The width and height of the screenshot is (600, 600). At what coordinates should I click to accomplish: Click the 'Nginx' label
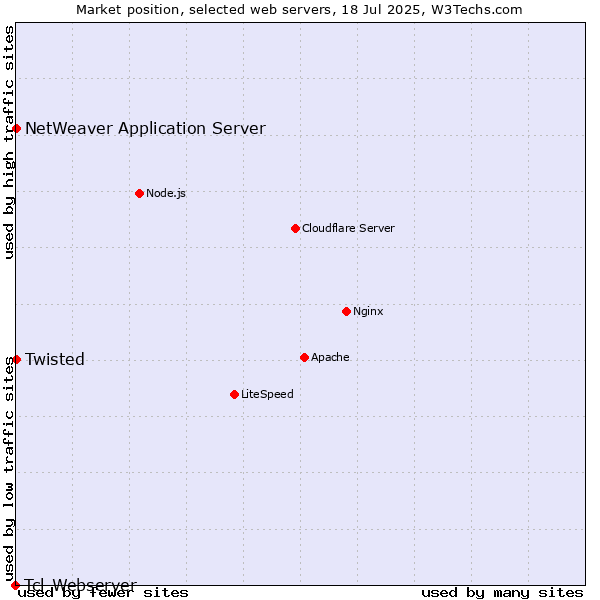[x=368, y=311]
